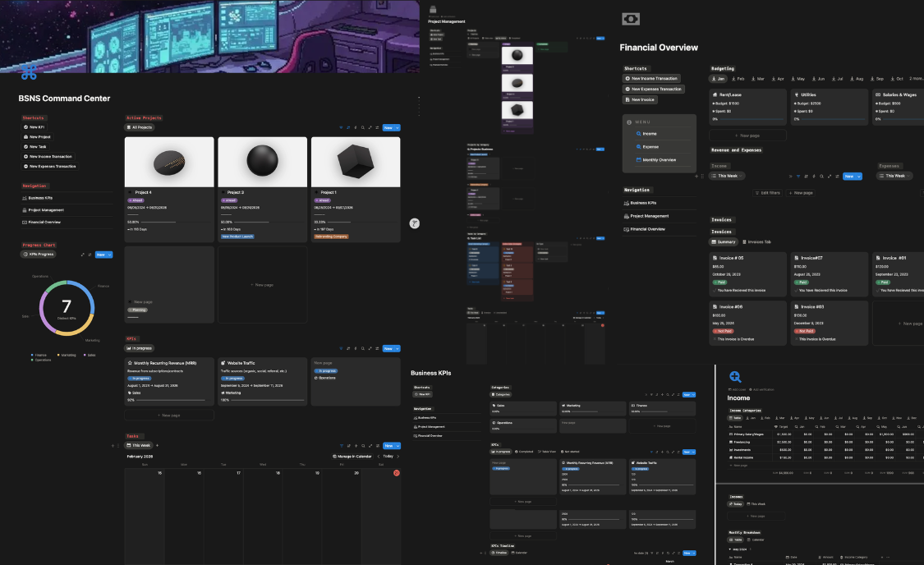Viewport: 924px width, 565px height.
Task: Open the New dropdown arrow in Tasks section
Action: point(398,445)
